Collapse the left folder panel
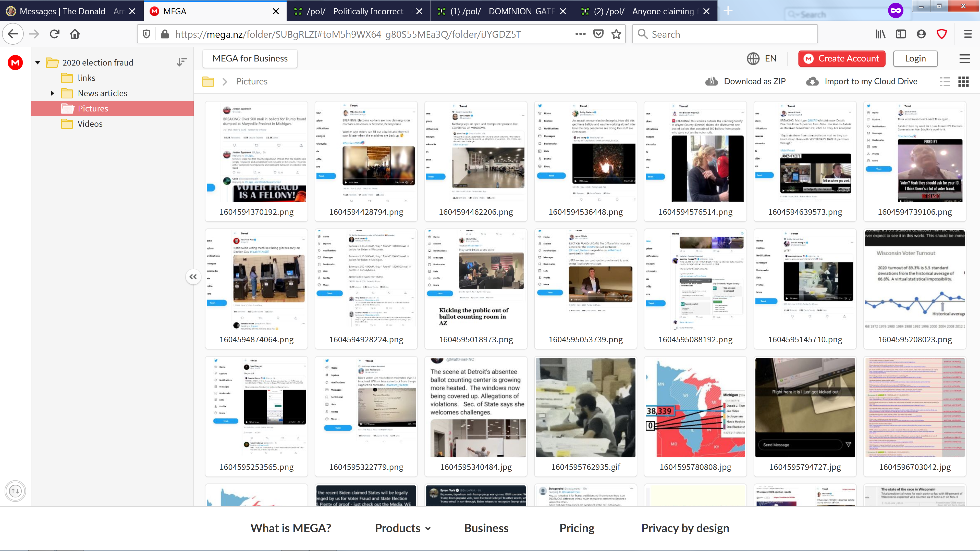Viewport: 980px width, 551px height. tap(193, 277)
